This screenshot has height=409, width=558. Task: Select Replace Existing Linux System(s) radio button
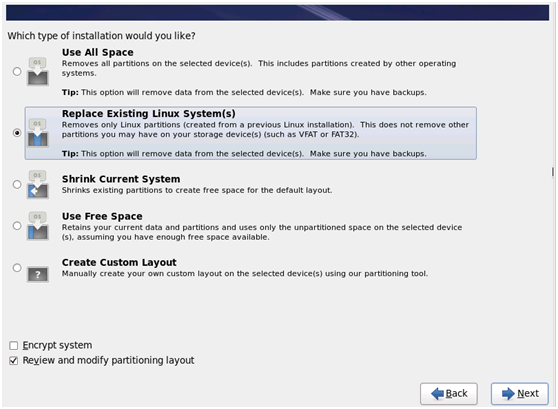17,133
